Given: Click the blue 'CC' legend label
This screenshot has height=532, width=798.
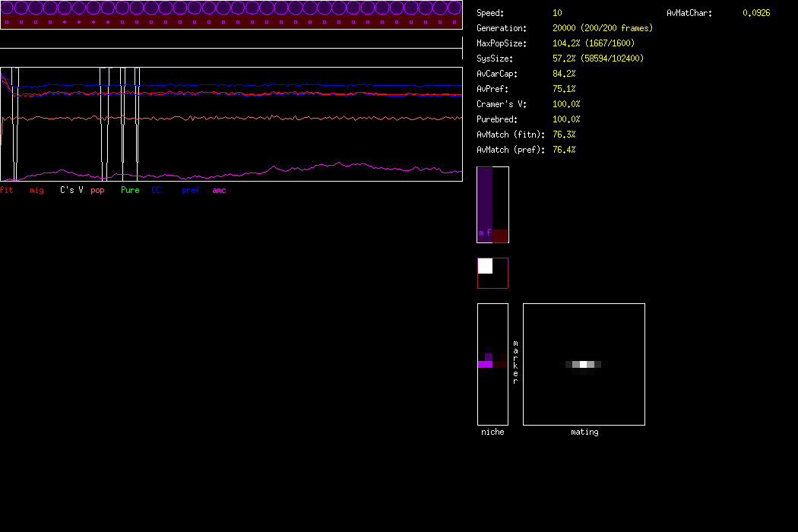Looking at the screenshot, I should pos(156,190).
